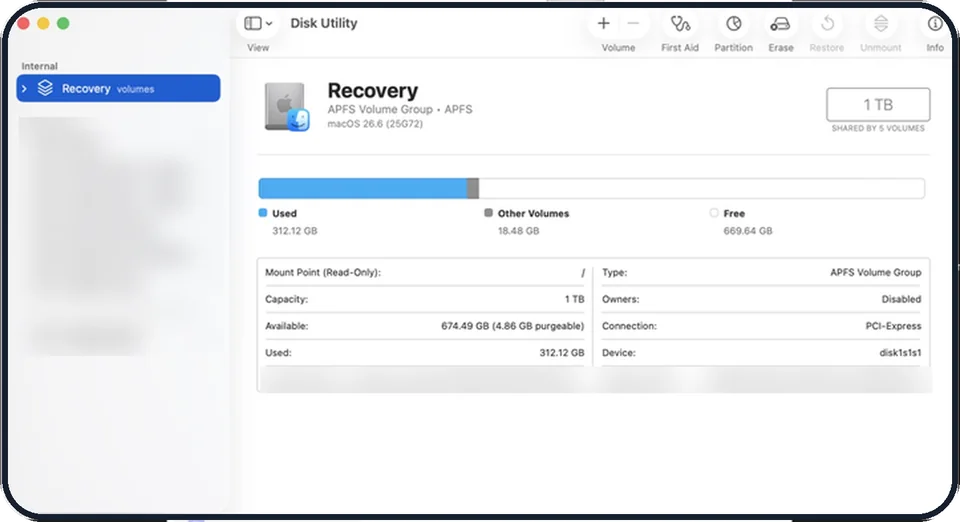This screenshot has height=522, width=960.
Task: Open the sidebar View options icon
Action: click(x=252, y=23)
